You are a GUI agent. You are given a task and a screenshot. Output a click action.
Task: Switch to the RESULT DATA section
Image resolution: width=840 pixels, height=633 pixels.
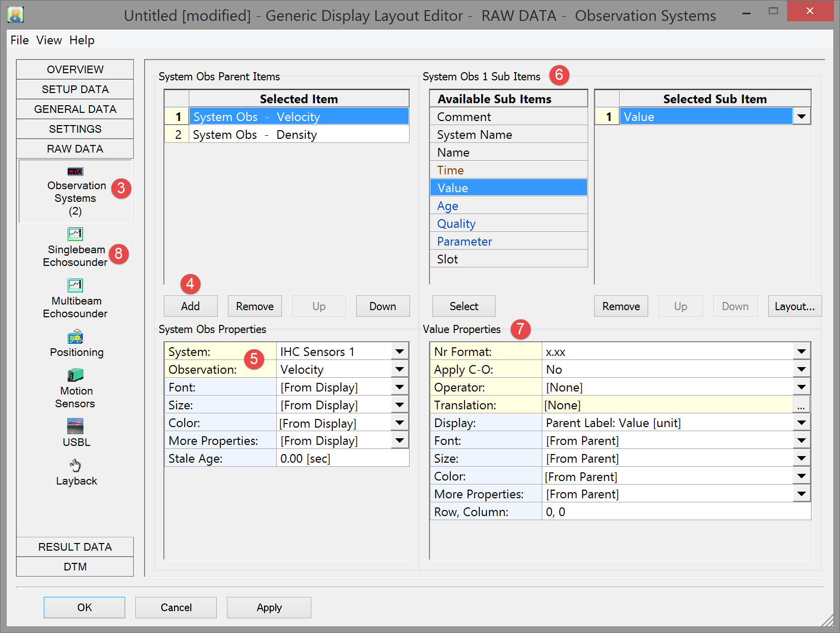75,547
